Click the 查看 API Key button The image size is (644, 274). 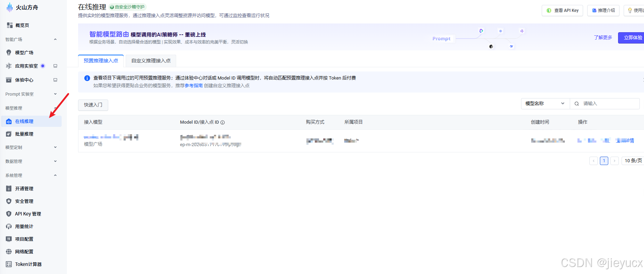click(562, 11)
